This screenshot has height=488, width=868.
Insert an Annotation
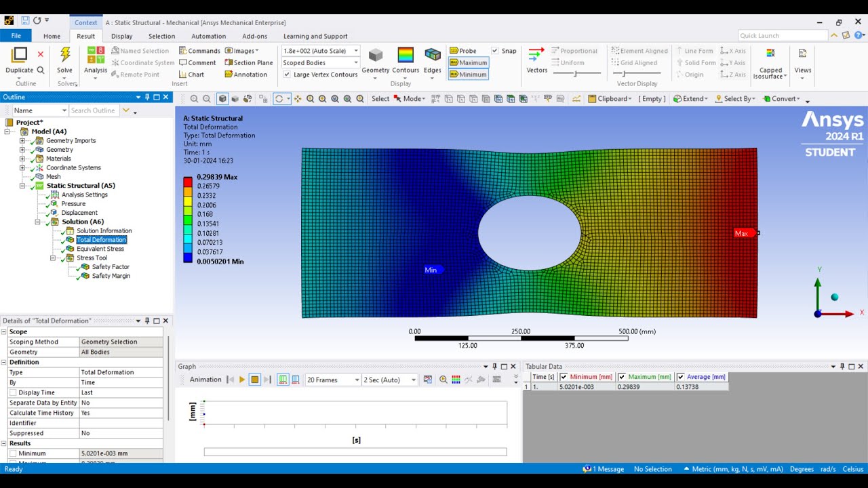(x=245, y=75)
